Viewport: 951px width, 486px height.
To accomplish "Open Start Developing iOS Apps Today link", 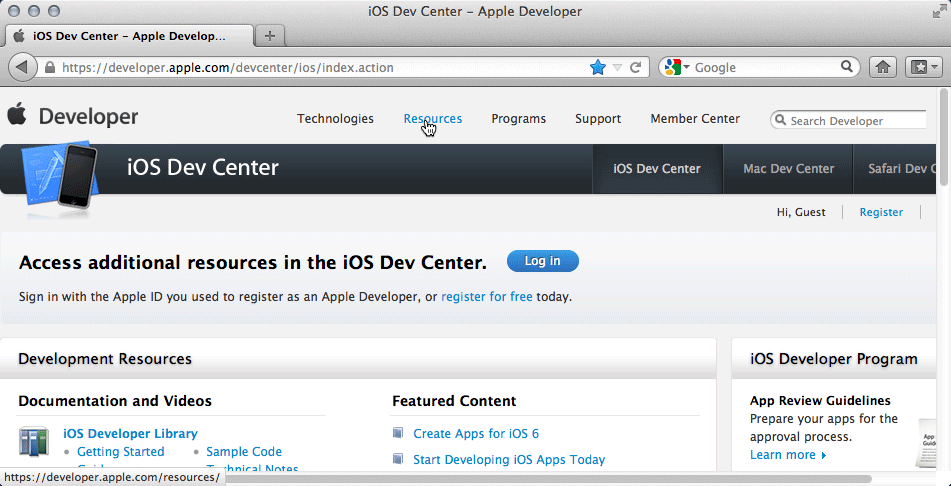I will 509,460.
